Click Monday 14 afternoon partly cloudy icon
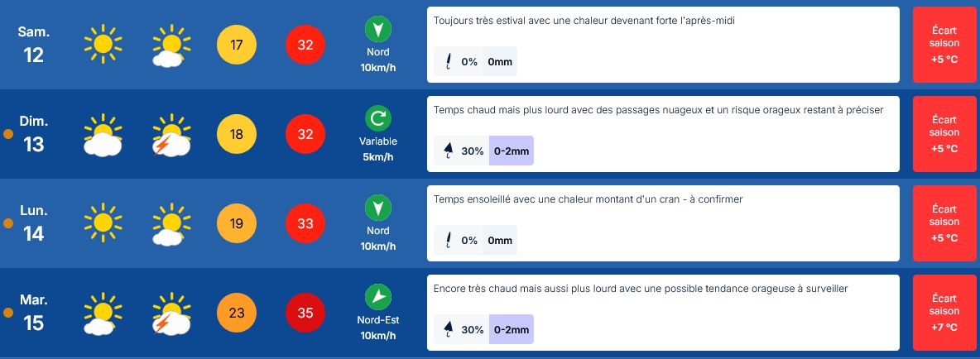 [x=172, y=223]
